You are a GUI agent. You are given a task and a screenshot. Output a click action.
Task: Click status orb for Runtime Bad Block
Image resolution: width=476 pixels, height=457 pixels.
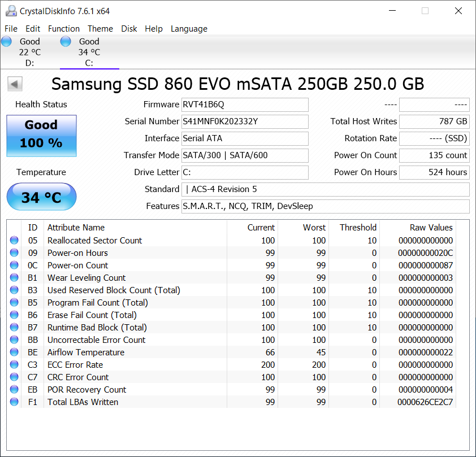(x=14, y=327)
